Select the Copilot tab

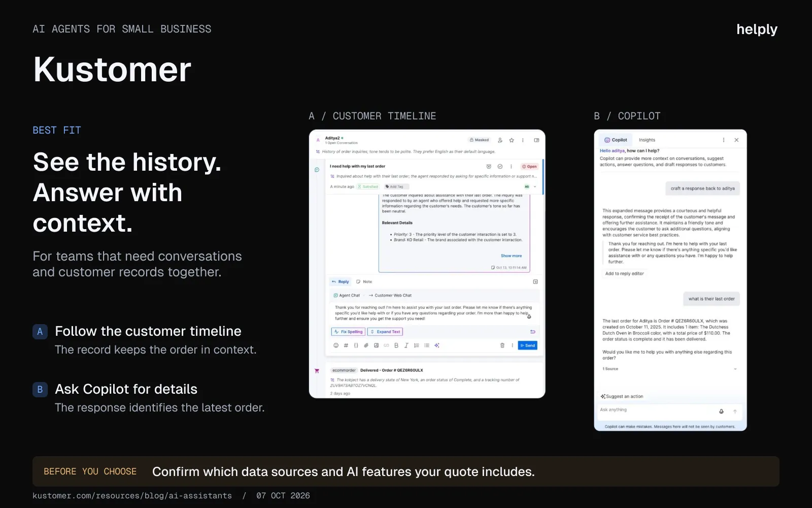[616, 140]
